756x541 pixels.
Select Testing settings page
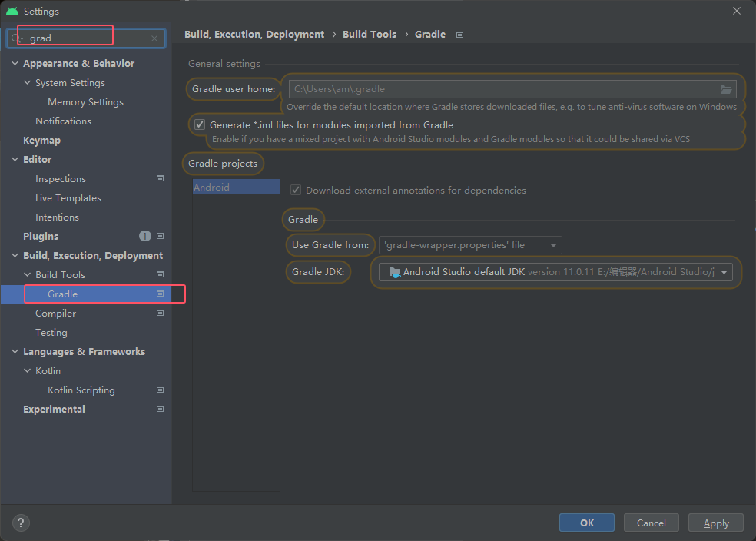click(x=51, y=332)
